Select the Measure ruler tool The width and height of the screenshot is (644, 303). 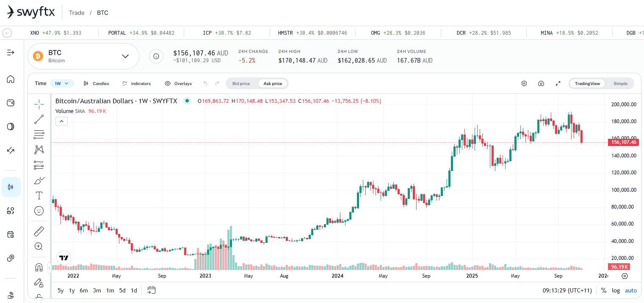[x=39, y=231]
